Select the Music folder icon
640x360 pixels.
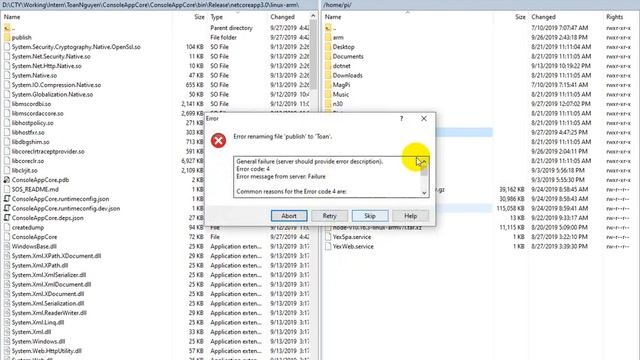[x=328, y=94]
